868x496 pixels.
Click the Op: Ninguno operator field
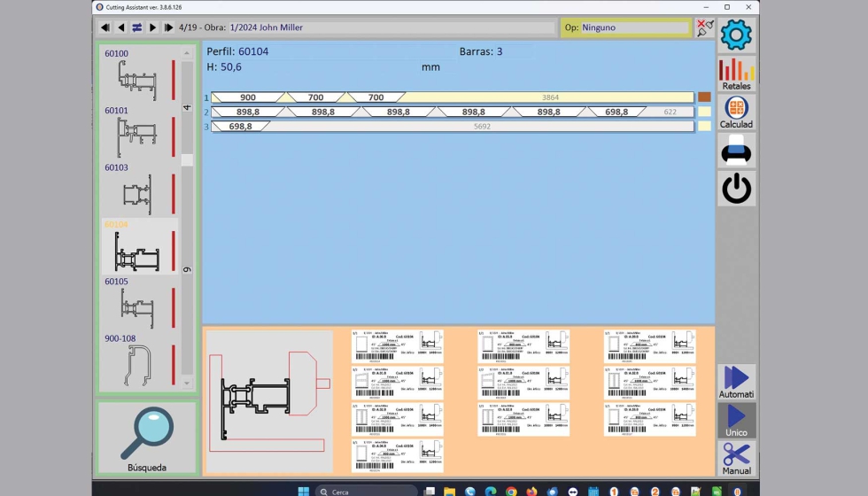(625, 27)
